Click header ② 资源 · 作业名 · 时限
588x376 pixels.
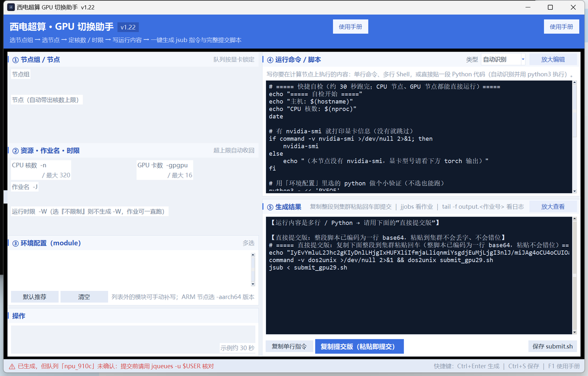46,151
